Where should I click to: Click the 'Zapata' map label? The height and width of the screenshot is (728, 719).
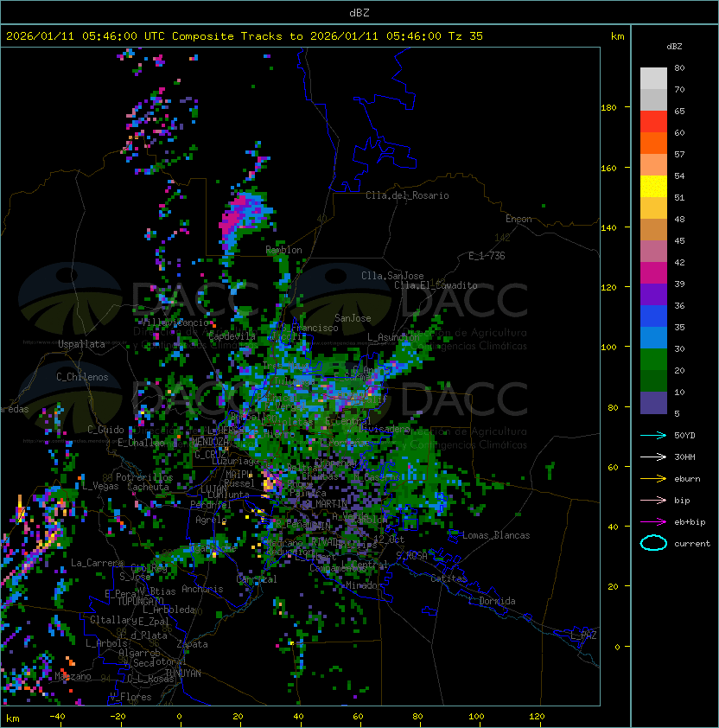click(x=192, y=644)
